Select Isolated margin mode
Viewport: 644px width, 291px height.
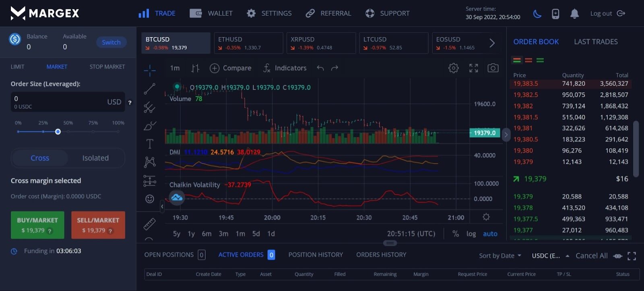coord(95,158)
